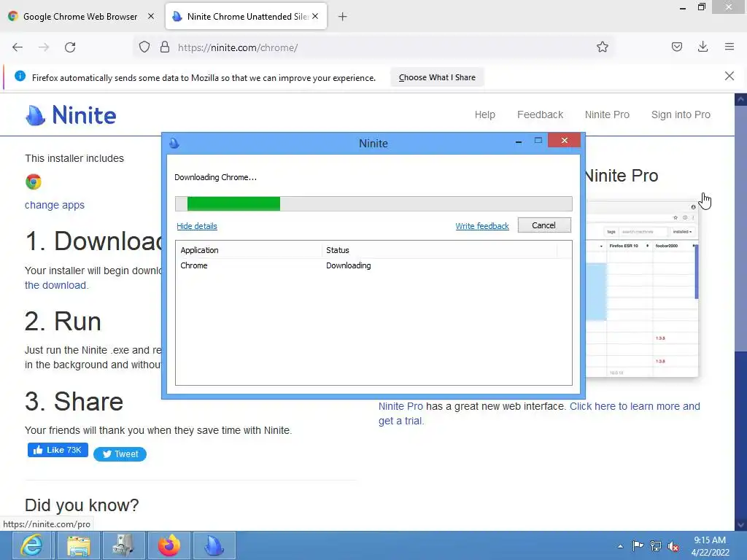The width and height of the screenshot is (747, 560).
Task: Open the Firefox hamburger application menu
Action: click(x=729, y=47)
